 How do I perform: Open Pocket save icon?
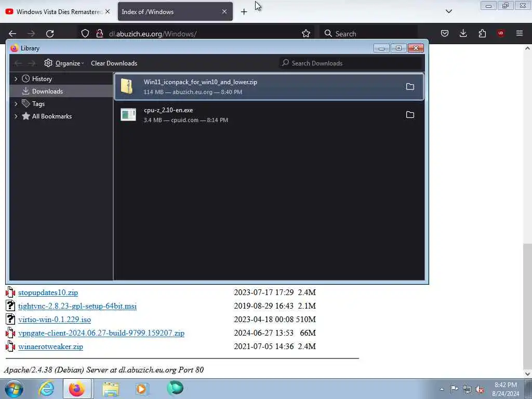pos(445,33)
